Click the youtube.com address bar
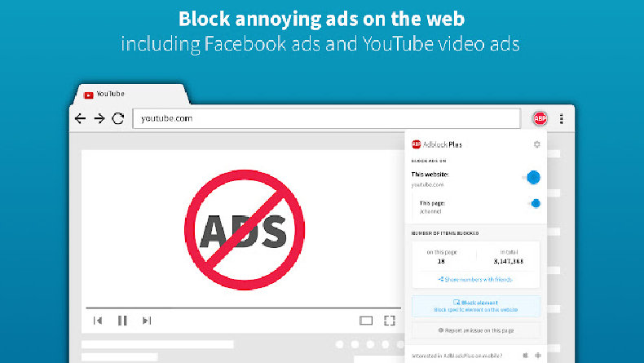Image resolution: width=644 pixels, height=363 pixels. pyautogui.click(x=326, y=118)
